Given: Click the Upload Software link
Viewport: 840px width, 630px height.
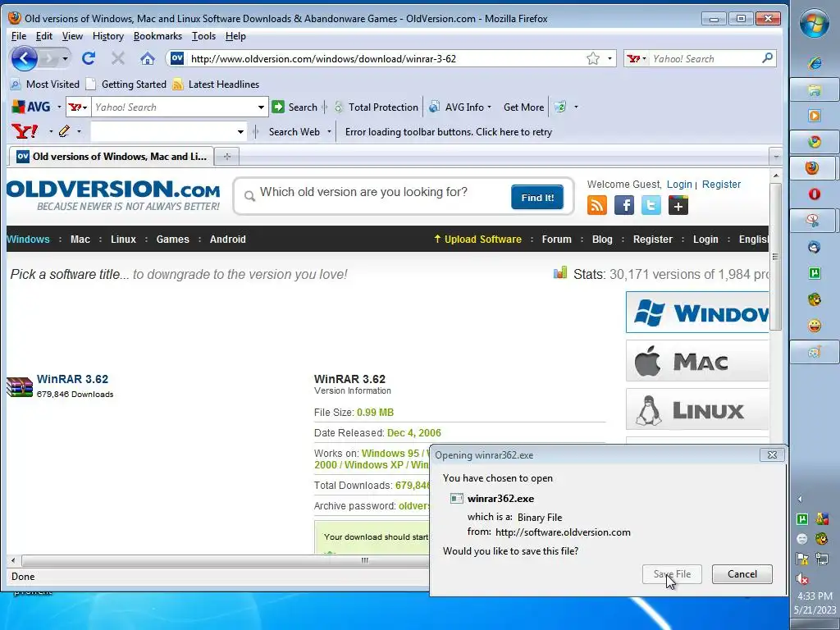Looking at the screenshot, I should click(477, 240).
